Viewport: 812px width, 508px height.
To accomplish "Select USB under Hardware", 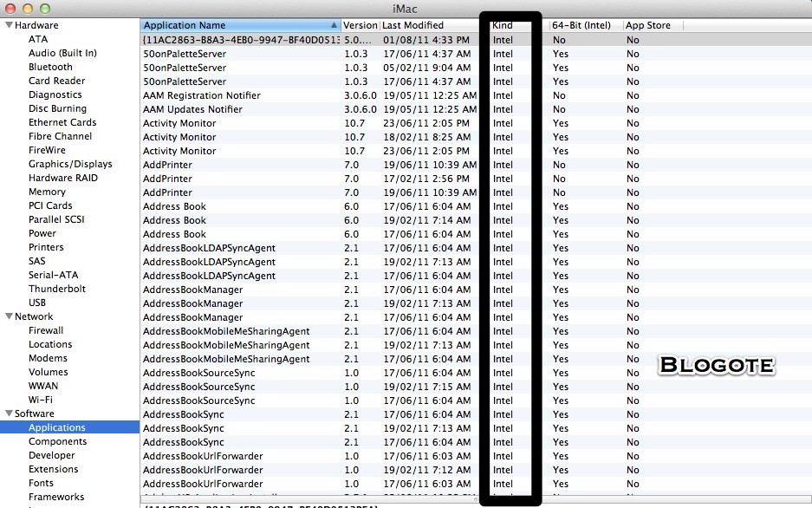I will tap(40, 303).
